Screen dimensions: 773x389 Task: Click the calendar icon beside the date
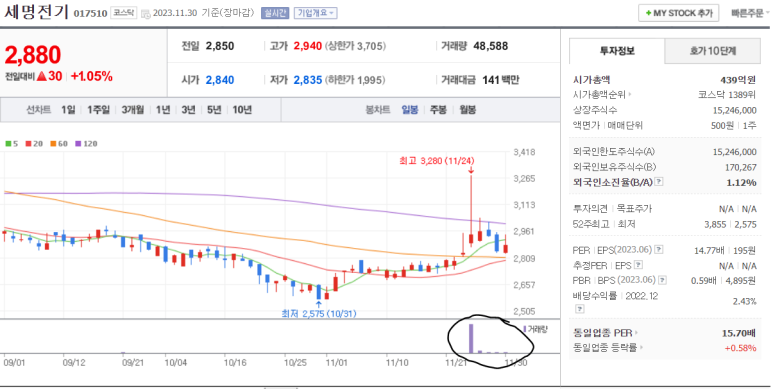coord(145,14)
